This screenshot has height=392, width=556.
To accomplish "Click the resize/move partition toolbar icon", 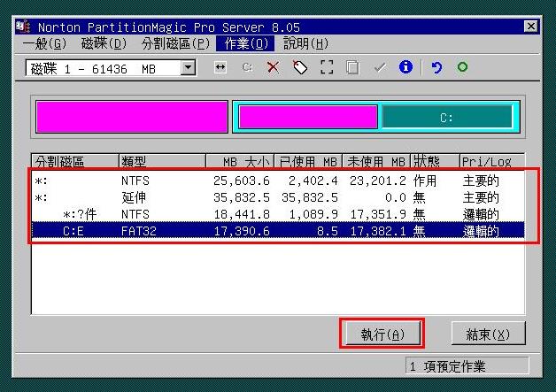I will [220, 67].
